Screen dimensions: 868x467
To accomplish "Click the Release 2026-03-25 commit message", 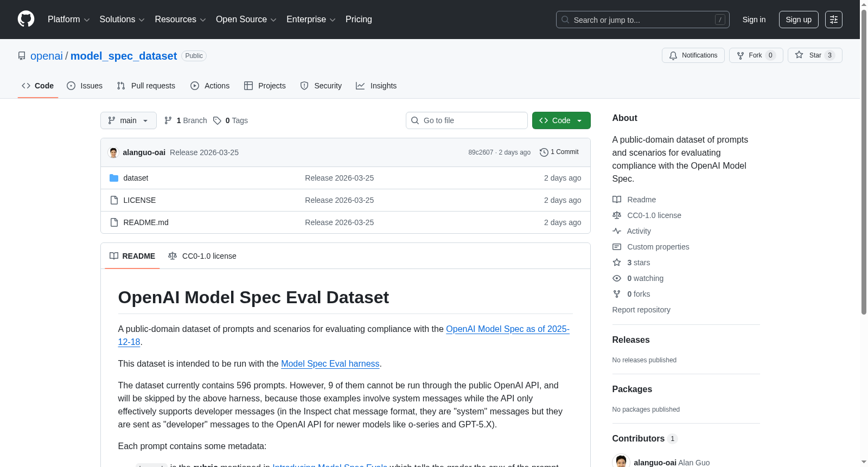I will point(204,152).
